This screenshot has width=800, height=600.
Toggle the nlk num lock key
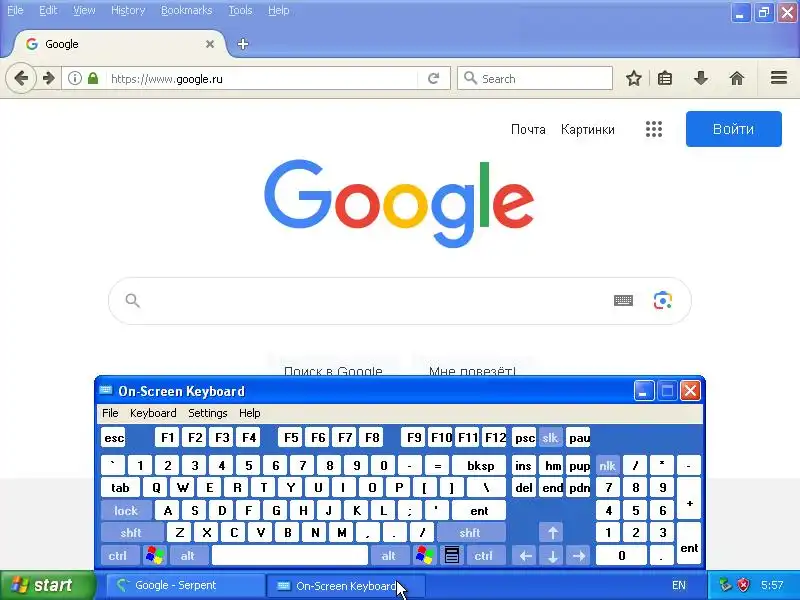(607, 465)
